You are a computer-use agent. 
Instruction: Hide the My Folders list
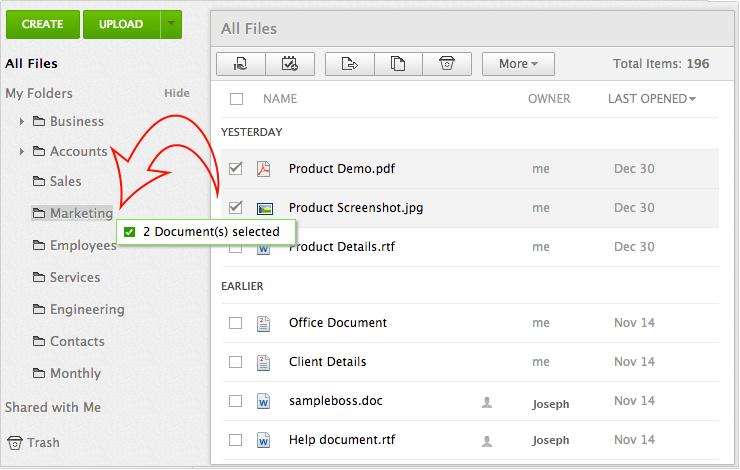(177, 93)
